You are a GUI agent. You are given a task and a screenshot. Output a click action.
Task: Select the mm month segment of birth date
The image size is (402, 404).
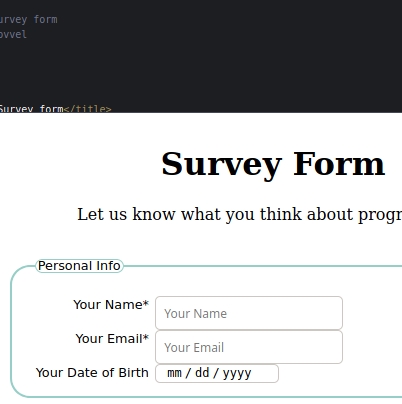pyautogui.click(x=174, y=373)
